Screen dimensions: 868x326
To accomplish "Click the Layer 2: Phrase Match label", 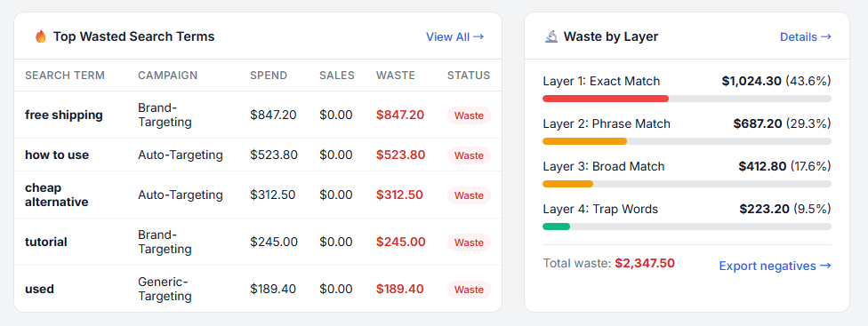I will pyautogui.click(x=607, y=123).
